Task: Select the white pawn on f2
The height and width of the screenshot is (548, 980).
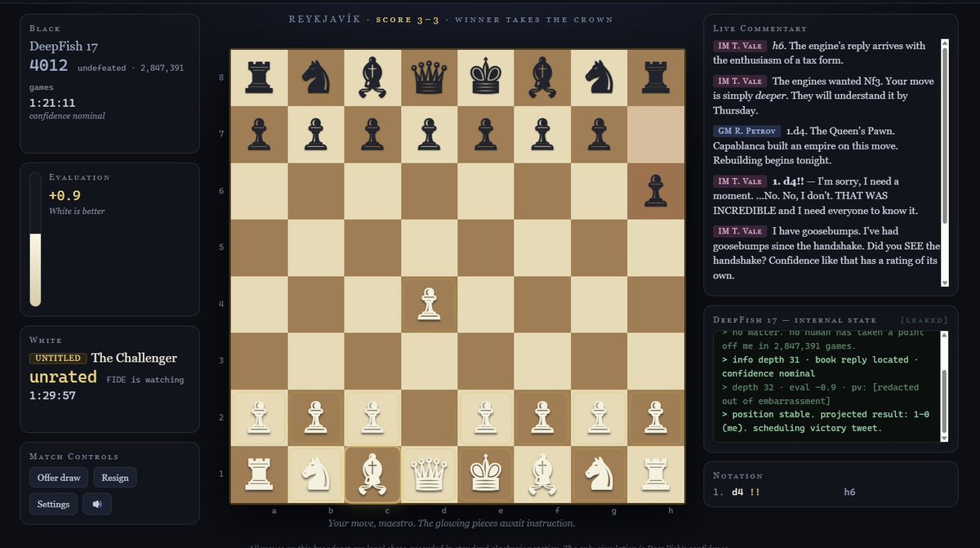Action: point(542,418)
